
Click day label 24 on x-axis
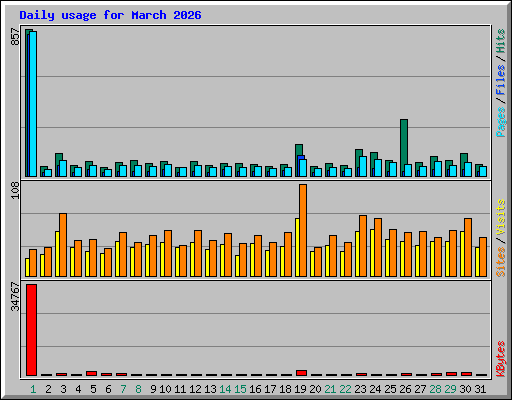pyautogui.click(x=375, y=389)
